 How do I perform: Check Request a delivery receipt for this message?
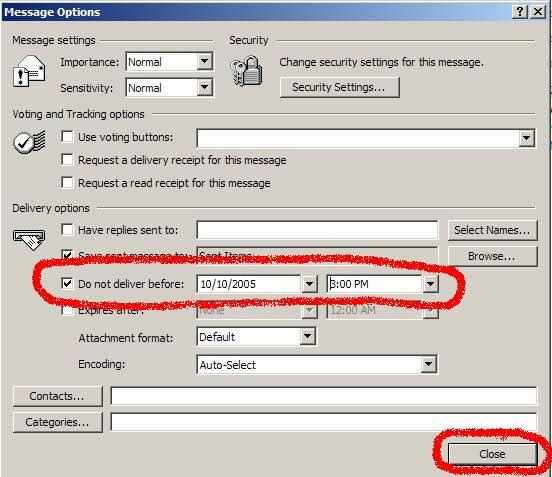(67, 159)
